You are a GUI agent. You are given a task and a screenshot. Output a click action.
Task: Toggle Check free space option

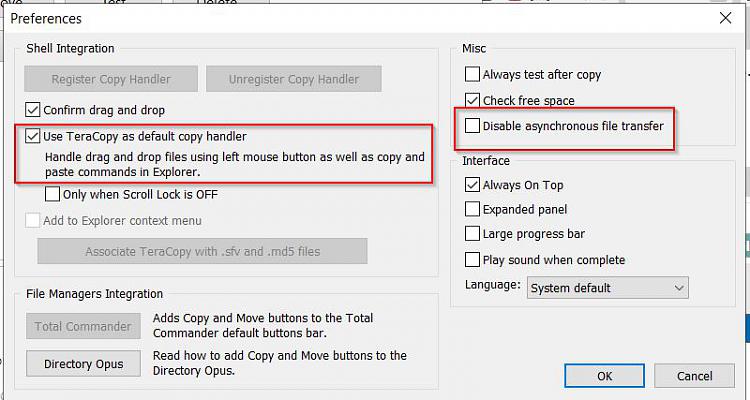point(472,100)
